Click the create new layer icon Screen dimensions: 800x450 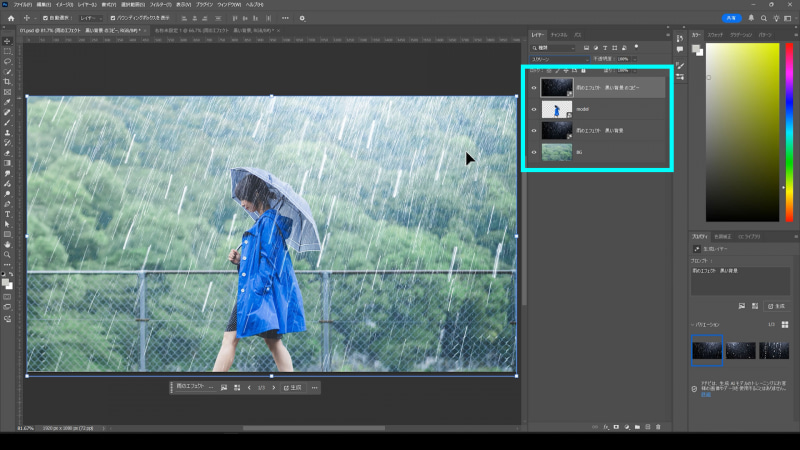coord(647,427)
